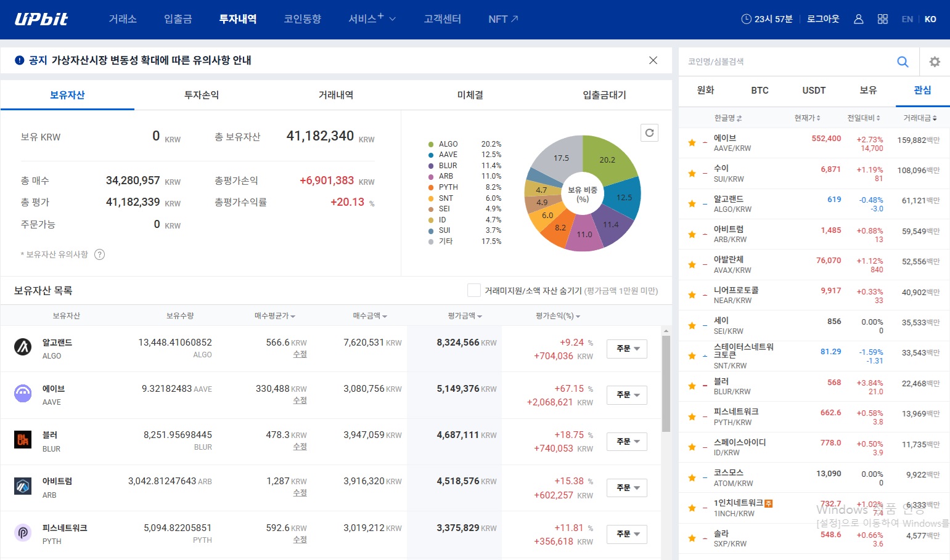
Task: Sort holdings by 평가손익(%)
Action: point(558,315)
